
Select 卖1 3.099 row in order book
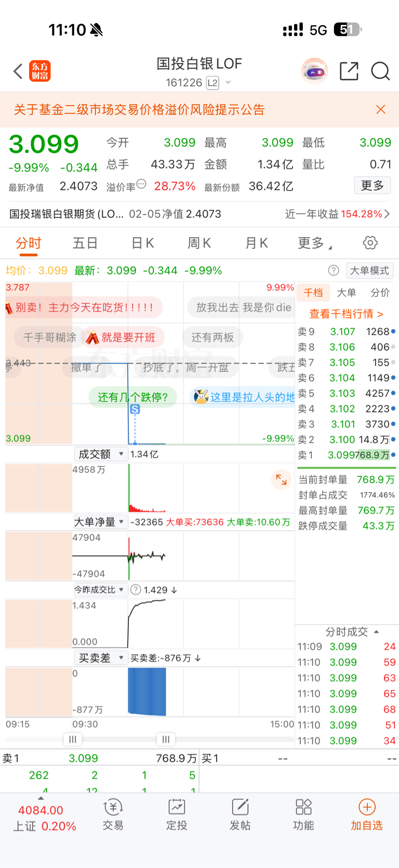click(x=346, y=455)
